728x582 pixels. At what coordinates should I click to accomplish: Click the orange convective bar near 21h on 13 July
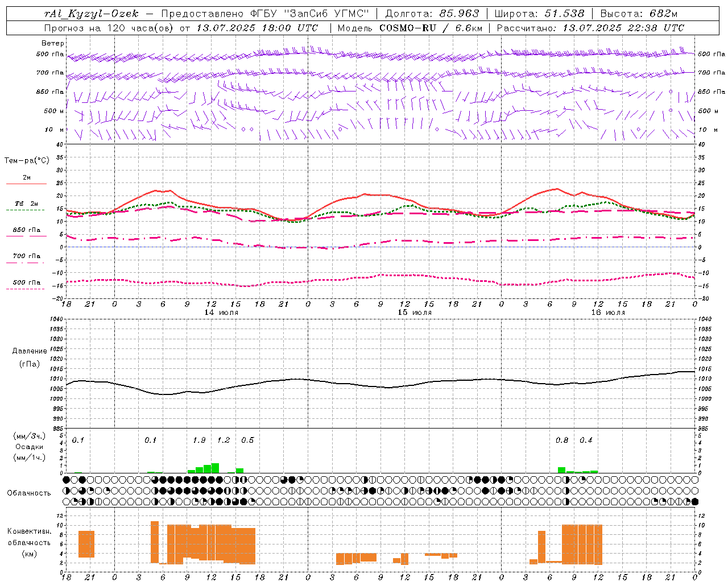click(x=86, y=544)
